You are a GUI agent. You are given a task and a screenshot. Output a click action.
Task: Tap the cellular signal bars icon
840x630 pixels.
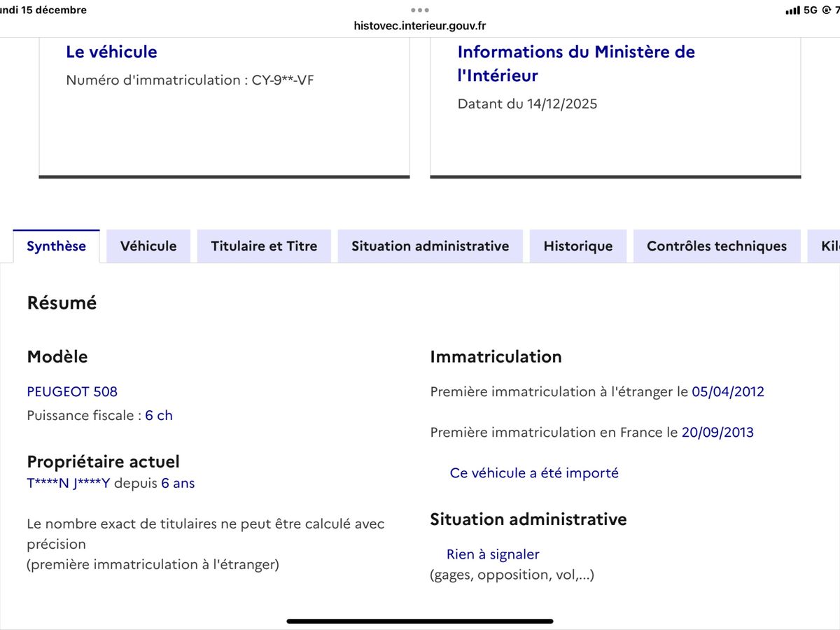(792, 10)
